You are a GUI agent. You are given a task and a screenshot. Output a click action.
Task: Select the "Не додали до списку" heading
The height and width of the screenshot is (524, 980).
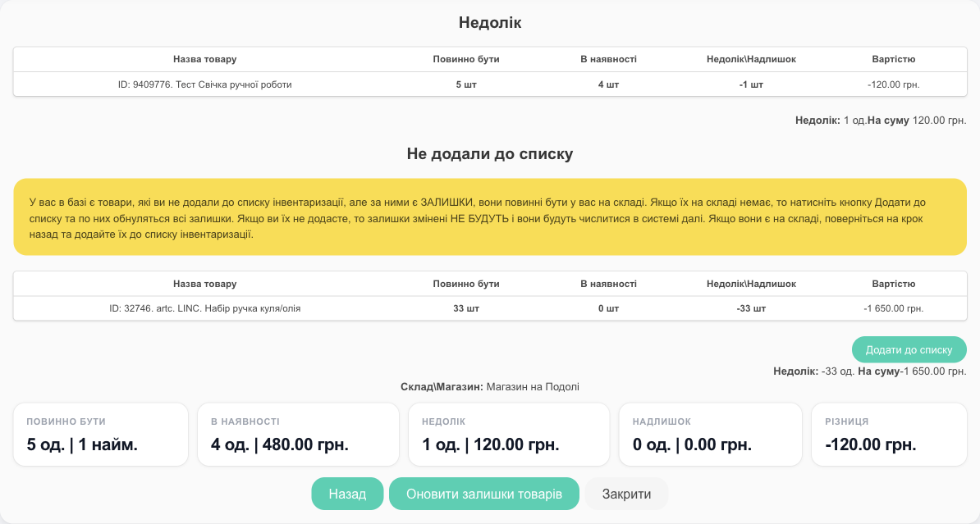490,154
